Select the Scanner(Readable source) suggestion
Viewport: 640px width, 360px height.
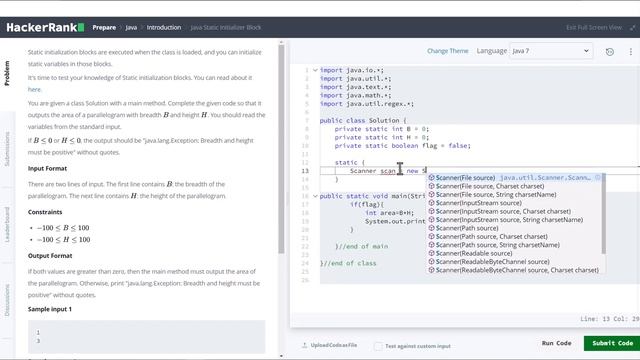[515, 253]
